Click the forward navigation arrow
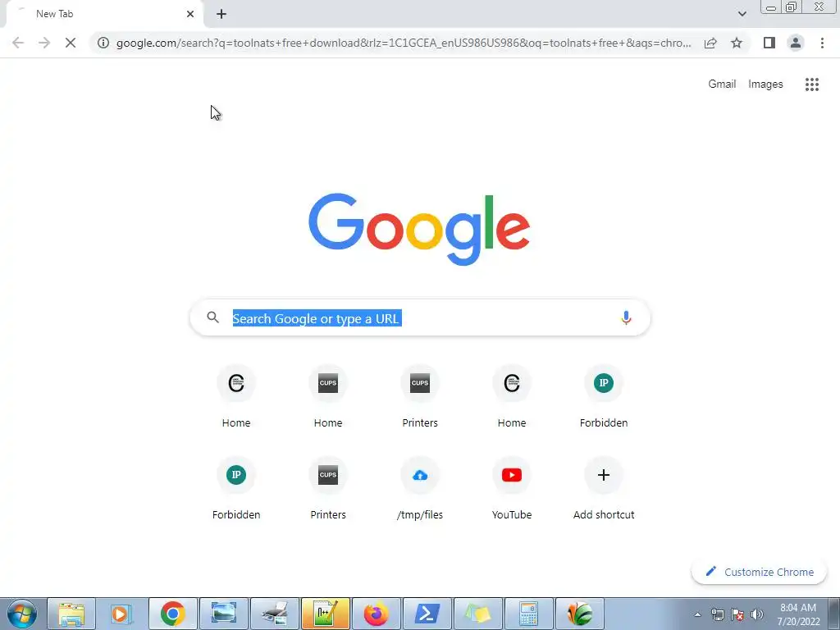Image resolution: width=840 pixels, height=630 pixels. point(44,43)
